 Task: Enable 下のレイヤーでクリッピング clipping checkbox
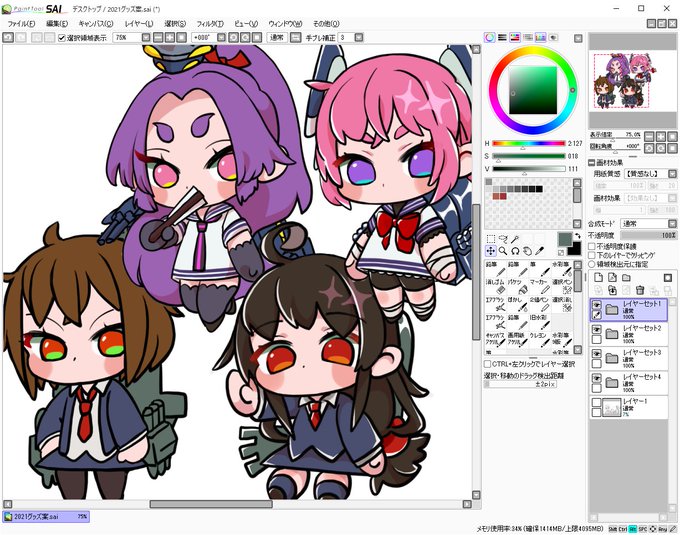592,255
